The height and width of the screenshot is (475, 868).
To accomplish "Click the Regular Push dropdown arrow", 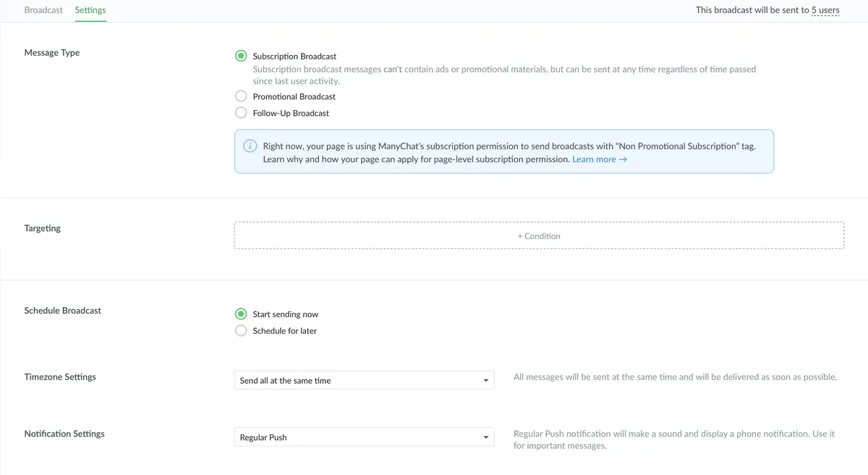I will (486, 437).
